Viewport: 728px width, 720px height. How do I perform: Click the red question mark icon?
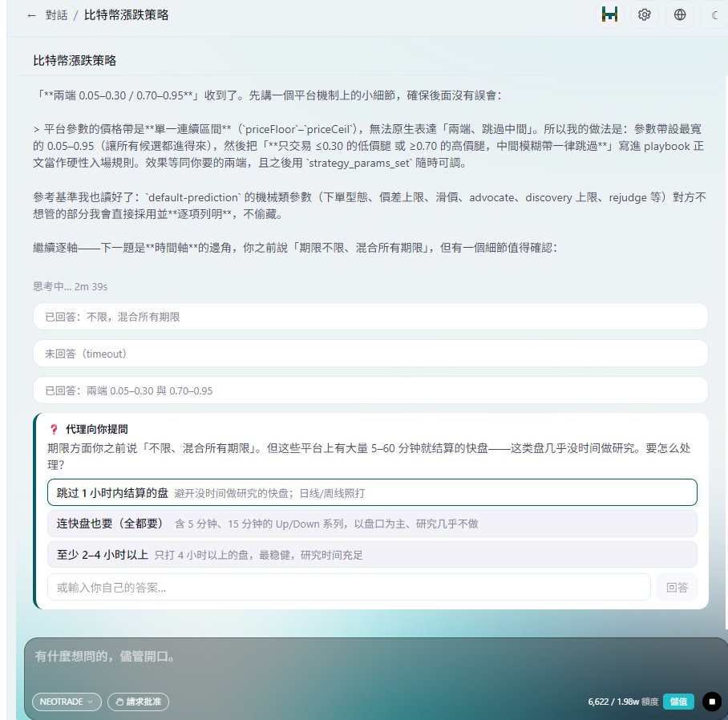pyautogui.click(x=54, y=429)
